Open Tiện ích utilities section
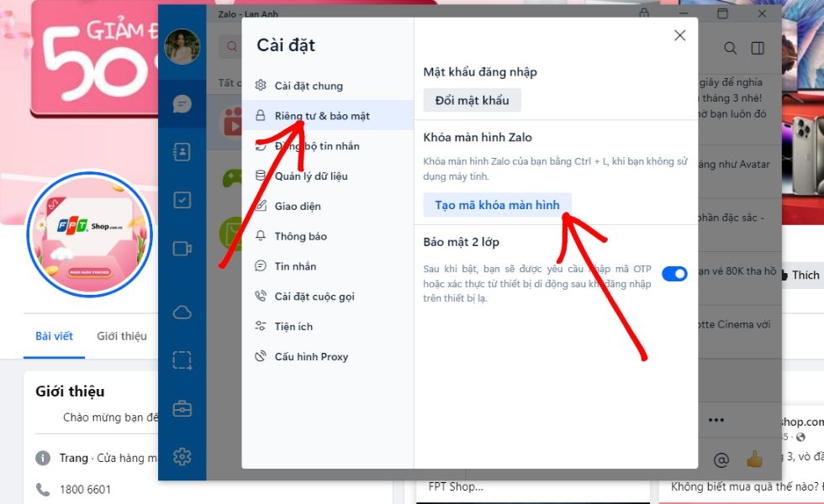This screenshot has width=824, height=504. click(x=328, y=327)
